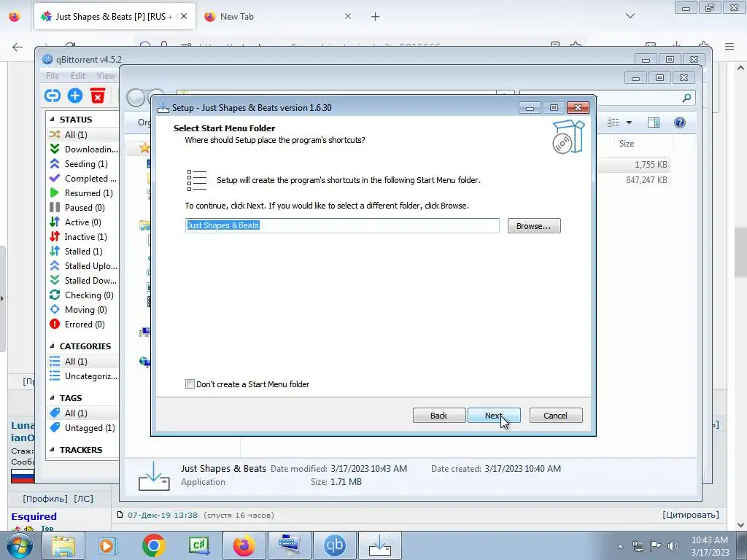Click the Explorer help question mark icon
Image resolution: width=747 pixels, height=560 pixels.
[680, 122]
